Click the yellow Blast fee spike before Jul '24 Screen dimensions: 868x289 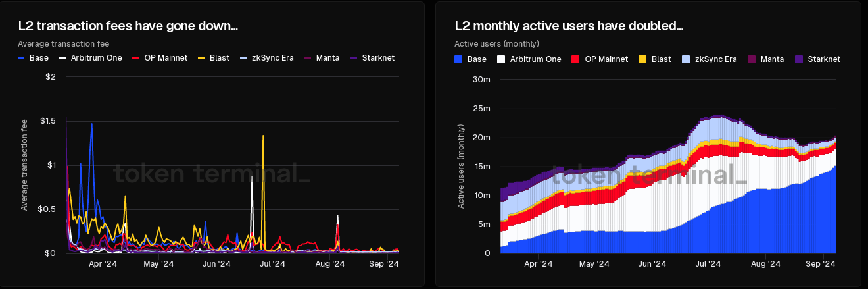click(263, 136)
